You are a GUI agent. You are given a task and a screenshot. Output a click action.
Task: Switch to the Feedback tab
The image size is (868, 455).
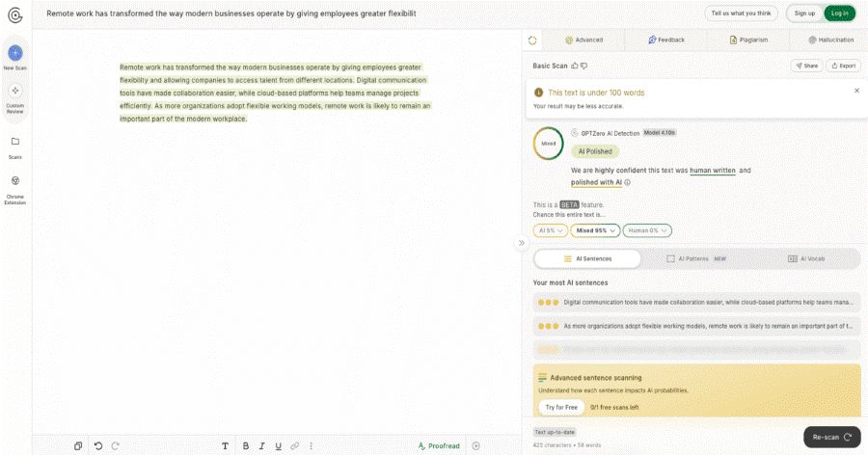(x=665, y=40)
